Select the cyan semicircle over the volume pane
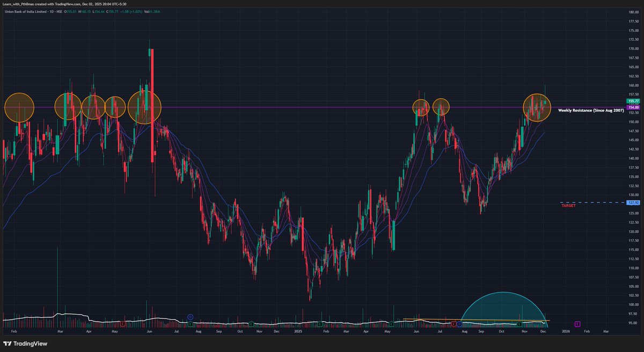 pos(504,309)
